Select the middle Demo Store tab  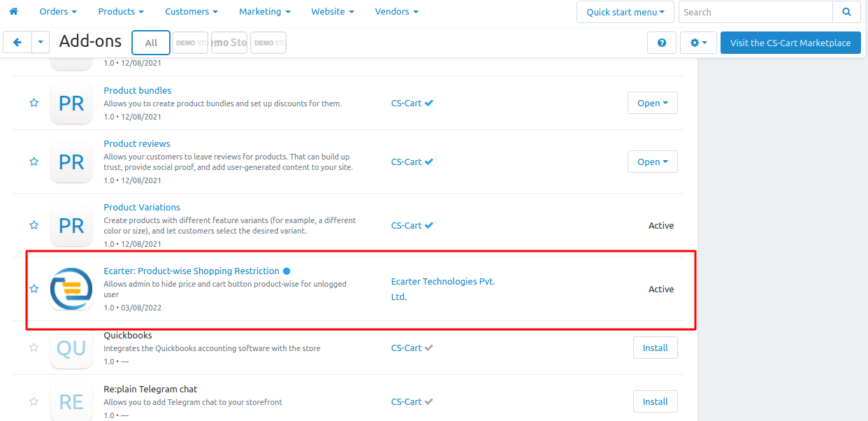(x=229, y=43)
